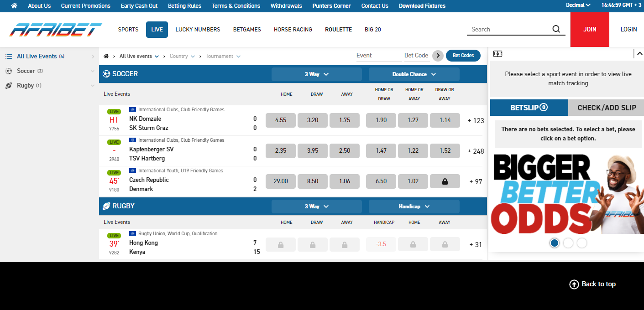Open the Decimal odds format dropdown
The height and width of the screenshot is (310, 644).
[578, 5]
